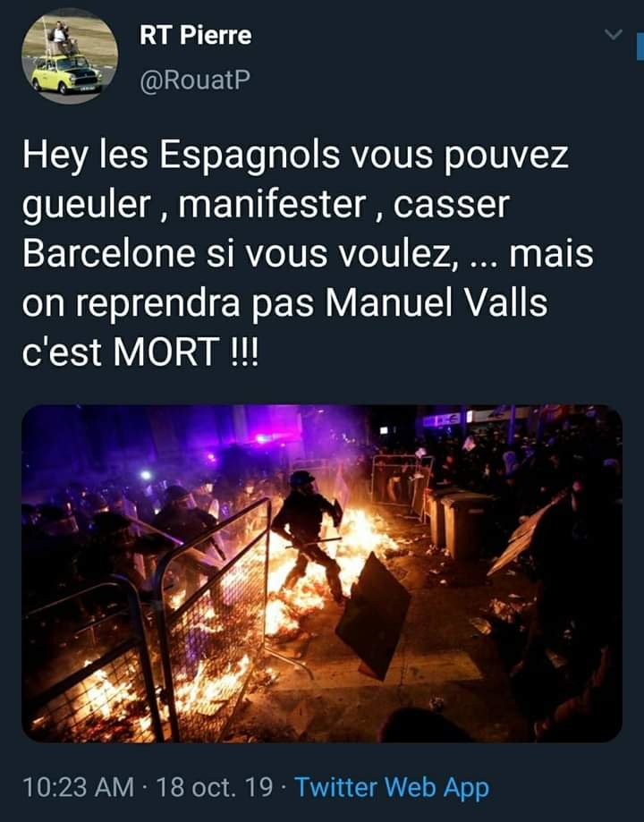Tap the words 'Manuel Valls' in tweet

click(x=436, y=303)
